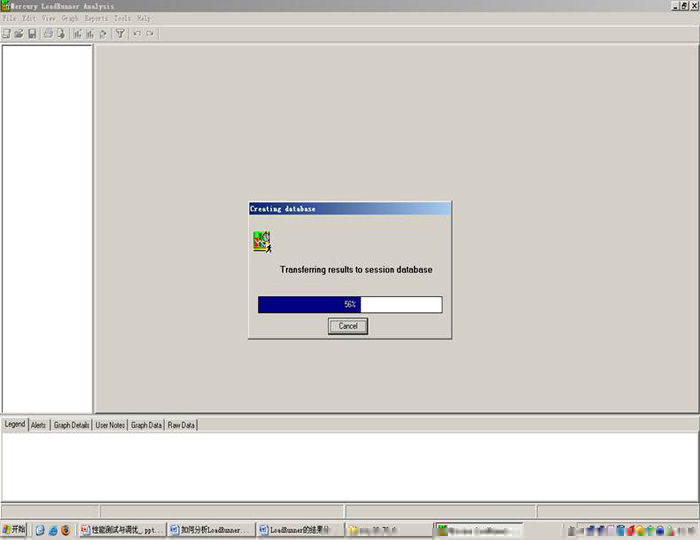Click the LoadRunner Analysis title bar icon
Image resolution: width=700 pixels, height=540 pixels.
(5, 6)
